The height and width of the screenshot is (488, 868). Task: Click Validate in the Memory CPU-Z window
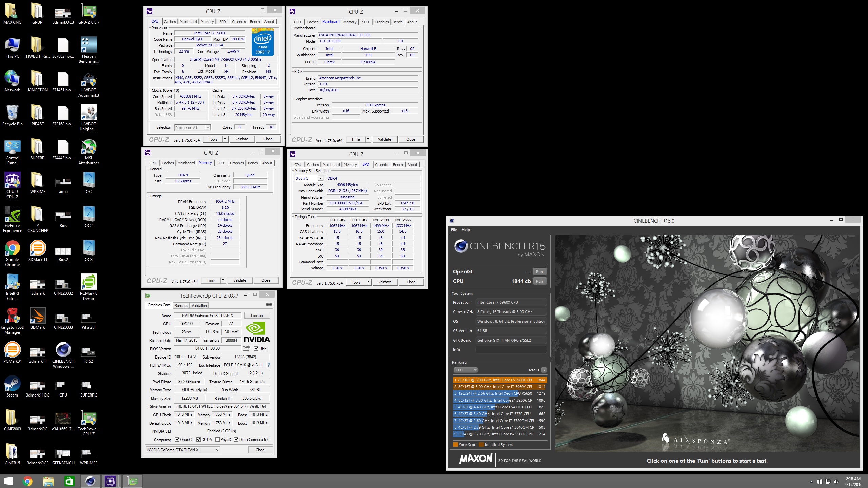240,280
